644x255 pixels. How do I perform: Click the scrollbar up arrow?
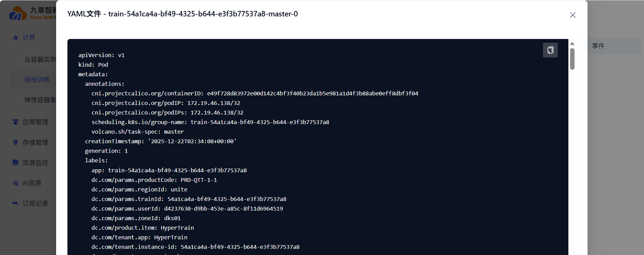pyautogui.click(x=572, y=43)
